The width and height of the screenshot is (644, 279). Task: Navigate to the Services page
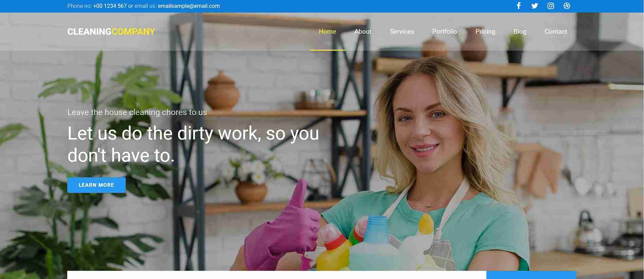402,32
